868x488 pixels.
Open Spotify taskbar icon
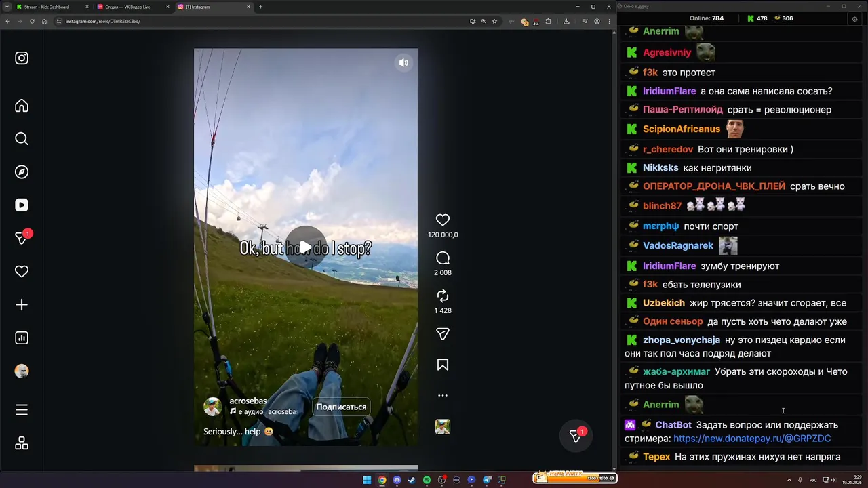(427, 480)
